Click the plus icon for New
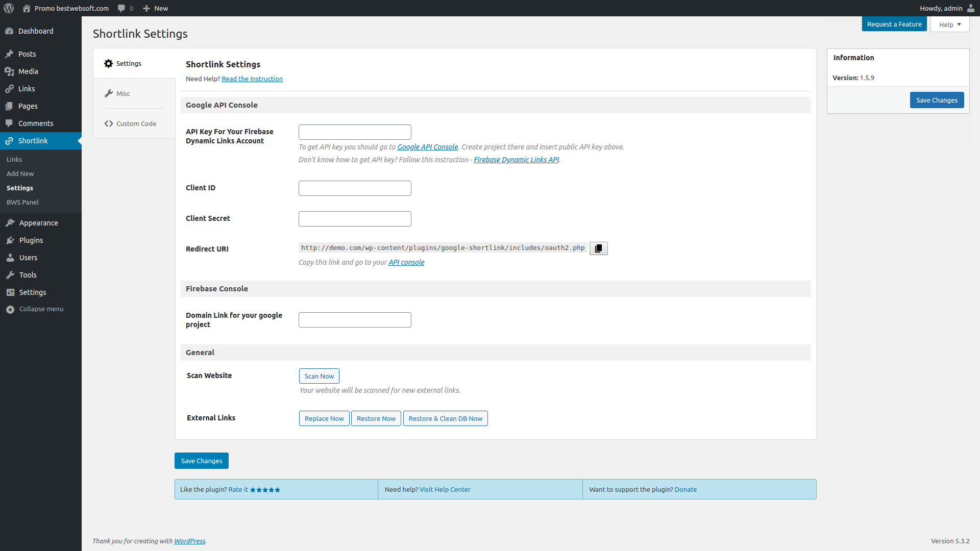The width and height of the screenshot is (980, 551). pyautogui.click(x=146, y=8)
